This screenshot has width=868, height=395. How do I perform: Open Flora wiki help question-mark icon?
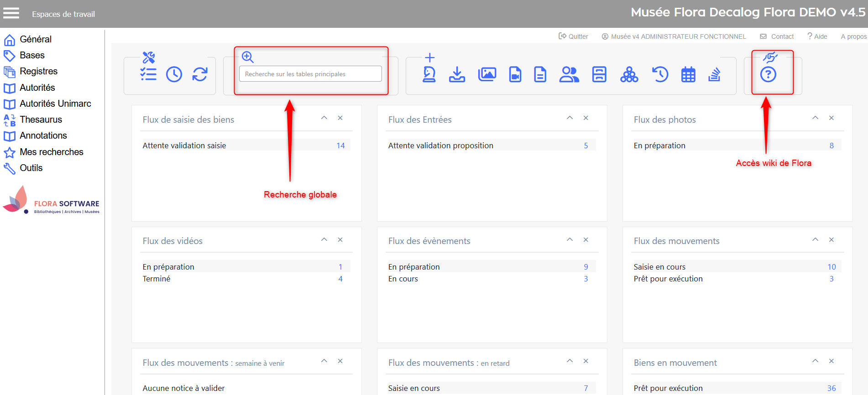768,74
